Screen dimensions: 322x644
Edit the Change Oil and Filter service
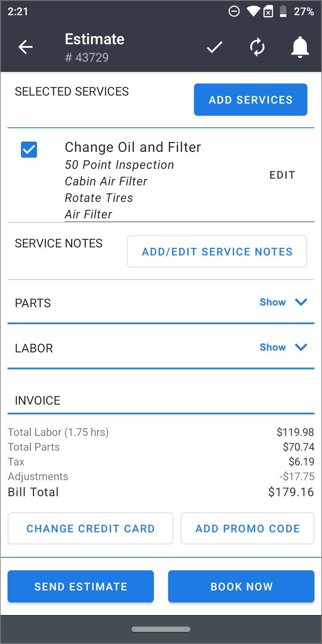point(282,175)
